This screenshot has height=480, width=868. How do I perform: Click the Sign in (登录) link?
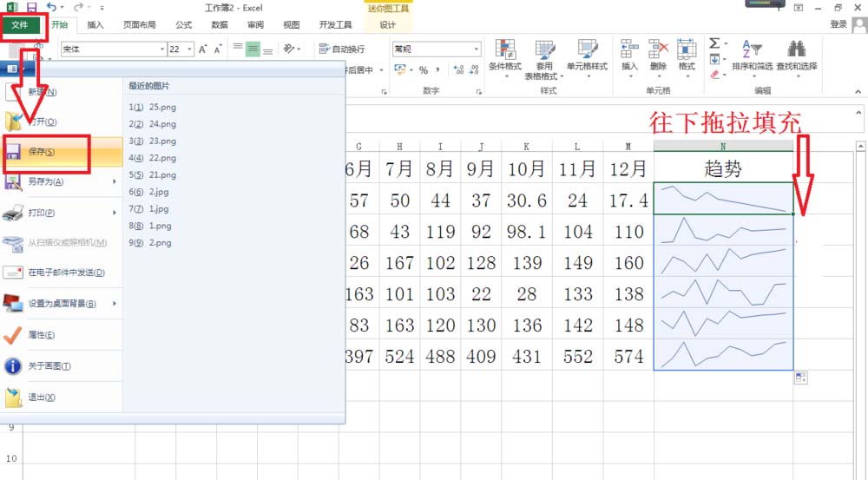pyautogui.click(x=838, y=24)
